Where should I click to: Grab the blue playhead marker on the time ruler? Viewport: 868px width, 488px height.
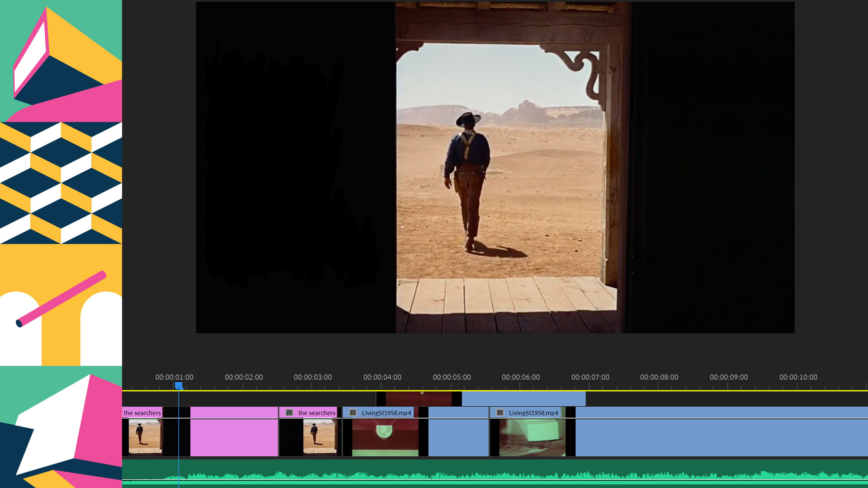pyautogui.click(x=179, y=385)
